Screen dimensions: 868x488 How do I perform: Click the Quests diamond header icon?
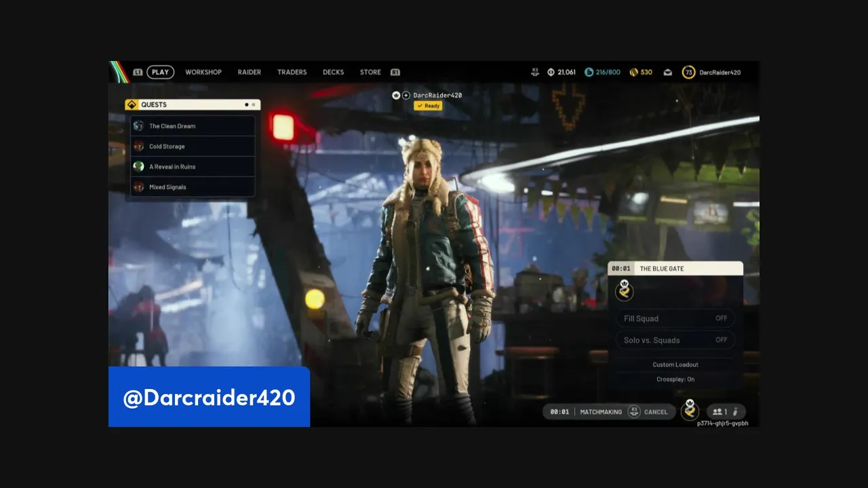[x=132, y=104]
